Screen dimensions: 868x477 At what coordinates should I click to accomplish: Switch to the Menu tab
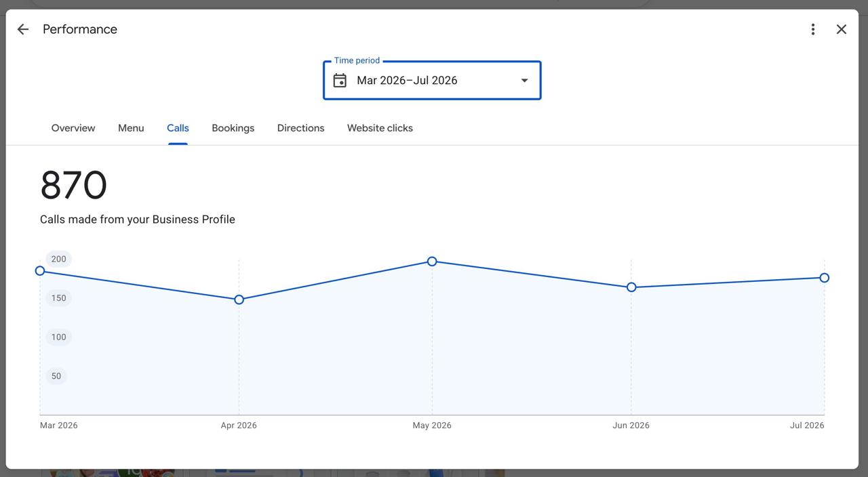tap(131, 128)
